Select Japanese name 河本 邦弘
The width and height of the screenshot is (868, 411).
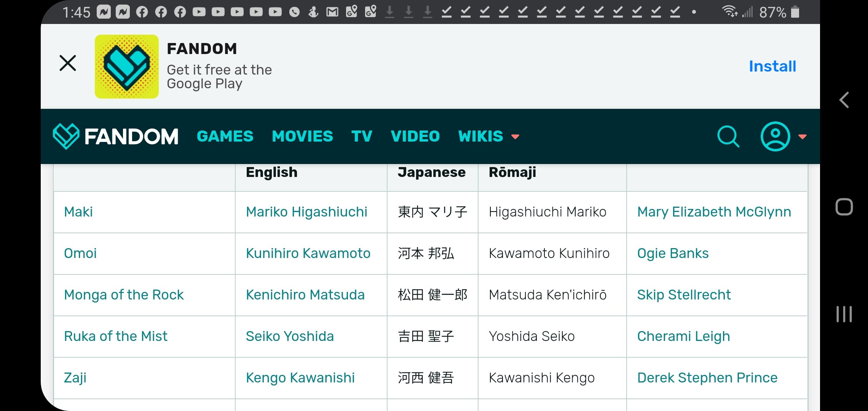click(426, 253)
